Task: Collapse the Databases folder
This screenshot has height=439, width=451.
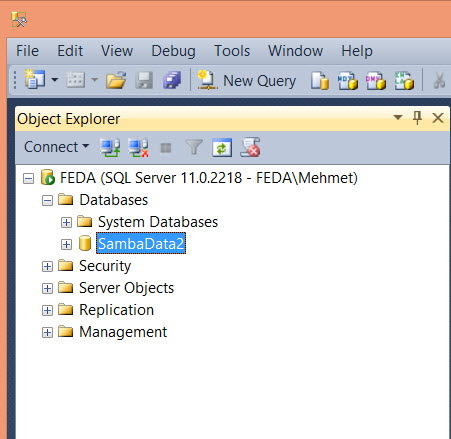Action: (47, 200)
